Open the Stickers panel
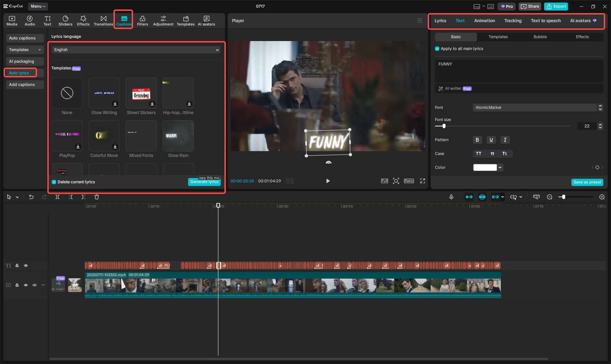This screenshot has width=611, height=364. 65,21
